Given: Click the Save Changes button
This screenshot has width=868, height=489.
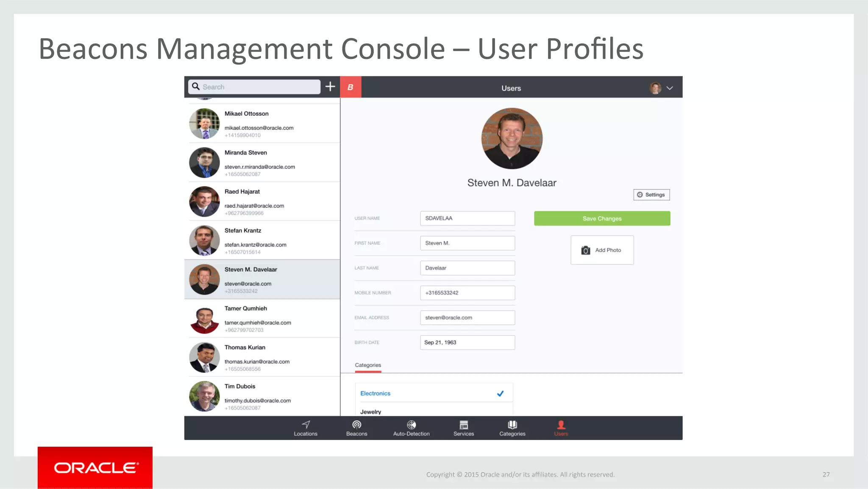Looking at the screenshot, I should pos(602,218).
